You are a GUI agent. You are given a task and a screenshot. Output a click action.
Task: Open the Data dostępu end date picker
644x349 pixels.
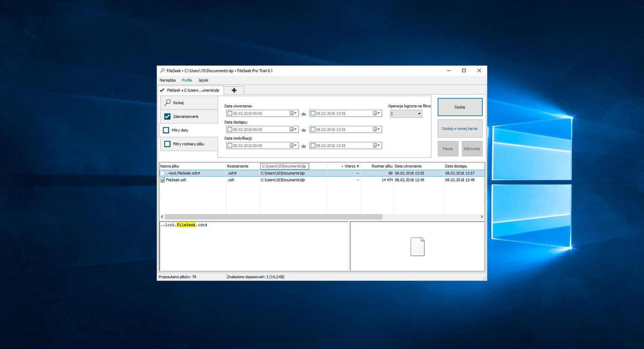pos(376,130)
